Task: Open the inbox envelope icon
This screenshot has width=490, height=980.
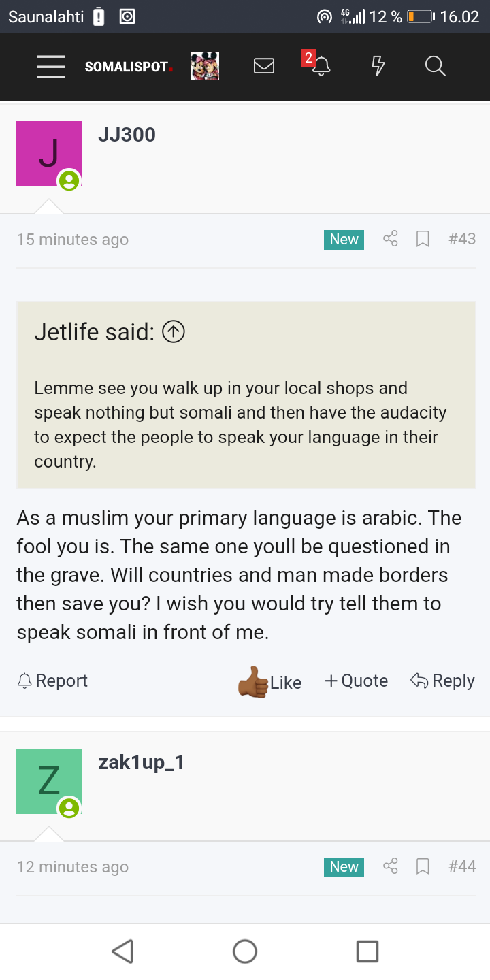Action: coord(264,66)
